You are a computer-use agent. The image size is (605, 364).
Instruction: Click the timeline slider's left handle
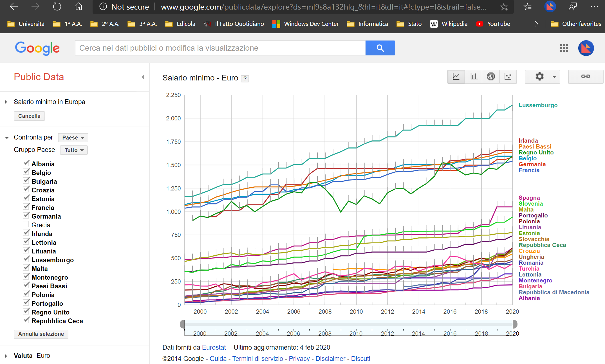pos(183,324)
